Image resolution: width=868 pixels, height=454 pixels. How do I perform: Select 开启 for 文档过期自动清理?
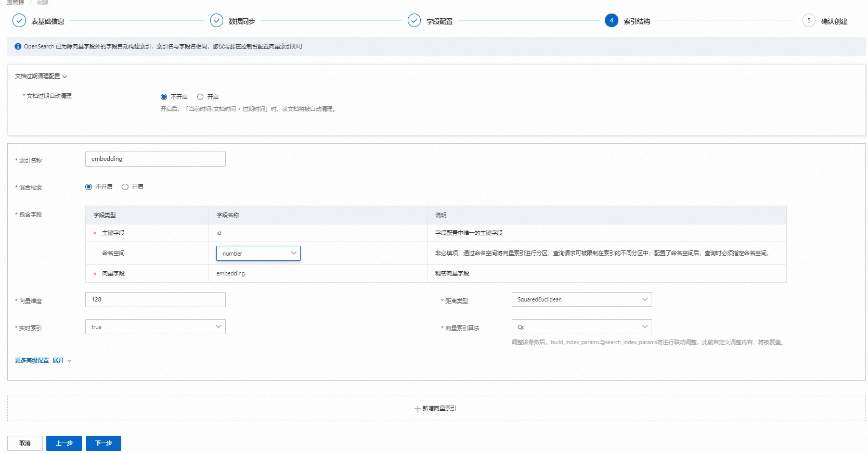tap(200, 97)
